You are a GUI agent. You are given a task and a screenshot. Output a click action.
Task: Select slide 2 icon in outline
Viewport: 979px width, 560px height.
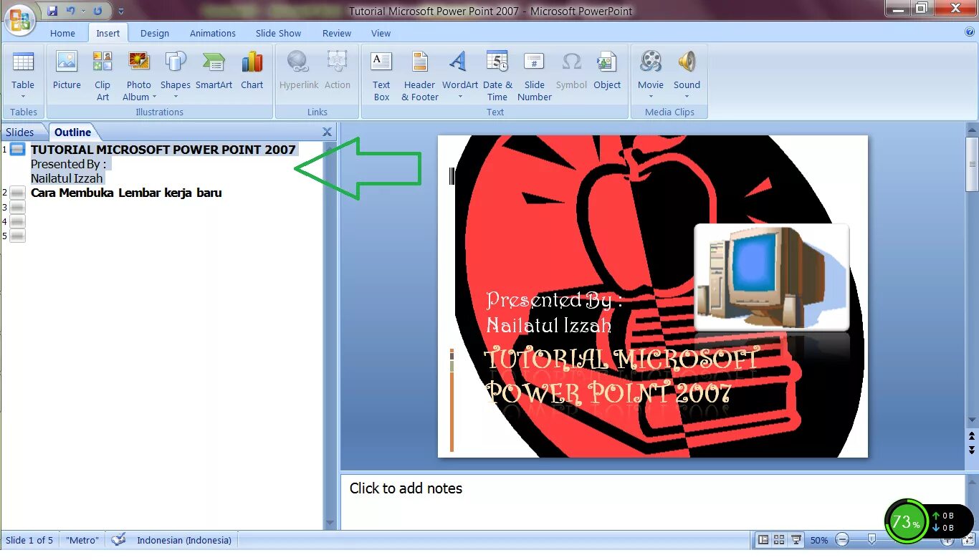18,193
